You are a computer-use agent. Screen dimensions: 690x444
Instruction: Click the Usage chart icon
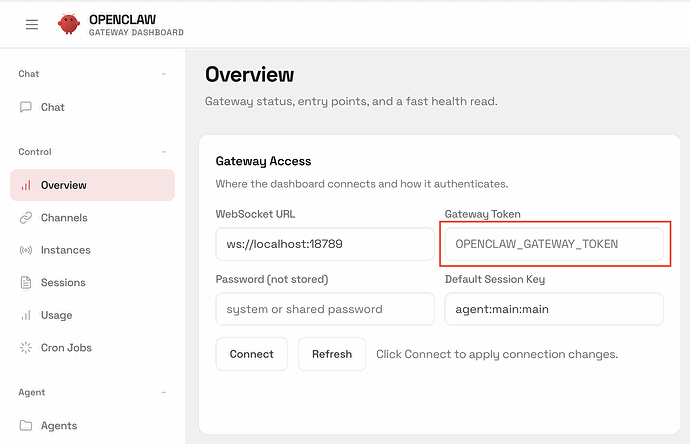[26, 315]
